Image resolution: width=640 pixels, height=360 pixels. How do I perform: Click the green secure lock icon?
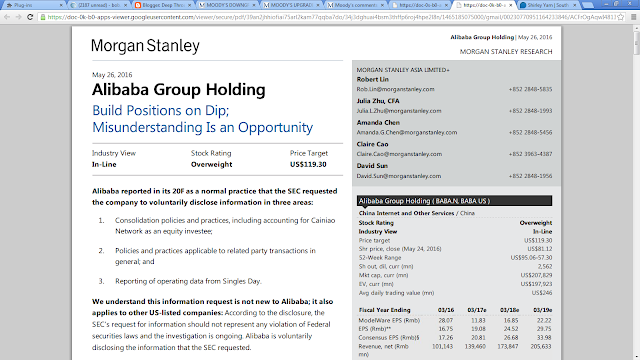(43, 17)
